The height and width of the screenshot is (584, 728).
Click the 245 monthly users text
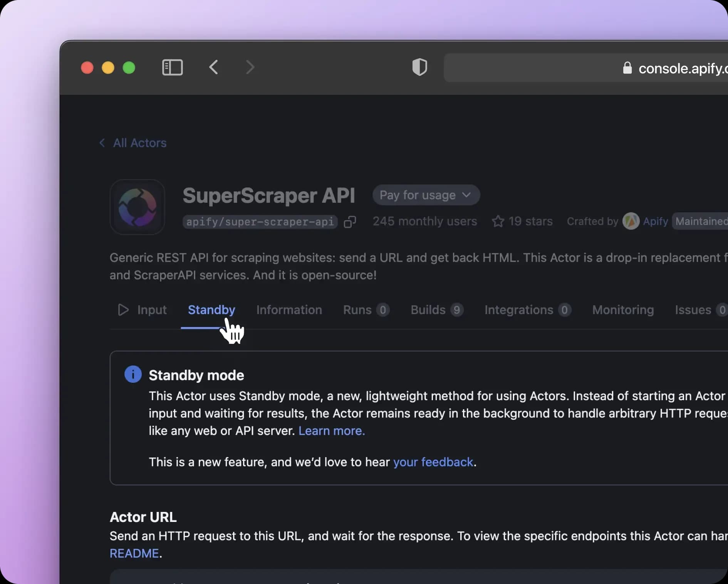(425, 221)
